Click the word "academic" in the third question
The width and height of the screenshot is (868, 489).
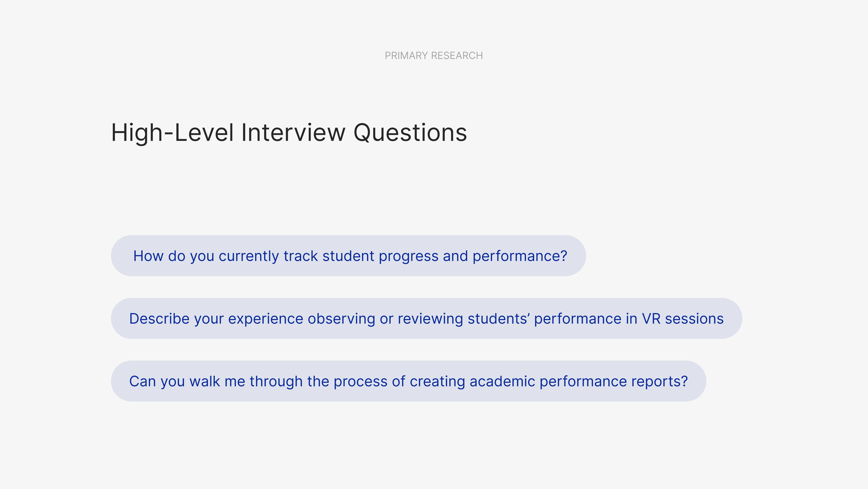(502, 381)
